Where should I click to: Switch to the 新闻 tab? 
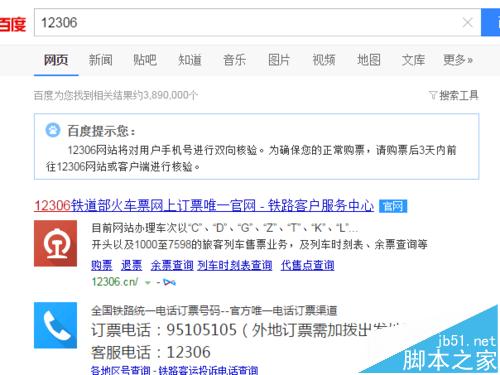point(100,60)
